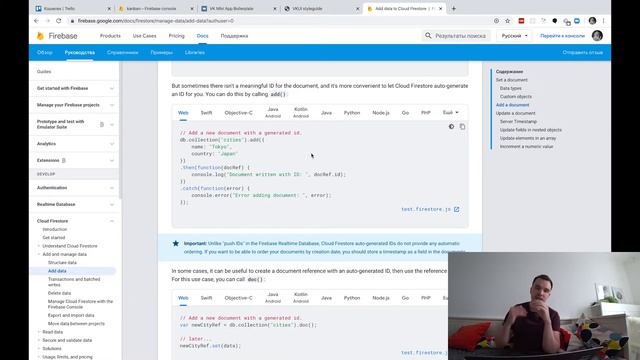The image size is (640, 360).
Task: Select Python tab in add() code sample
Action: pos(352,113)
